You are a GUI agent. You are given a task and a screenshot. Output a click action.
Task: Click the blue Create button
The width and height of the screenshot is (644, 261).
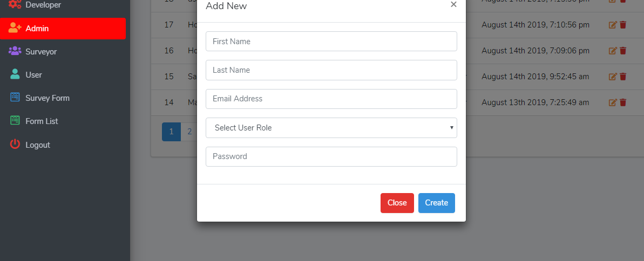point(436,203)
